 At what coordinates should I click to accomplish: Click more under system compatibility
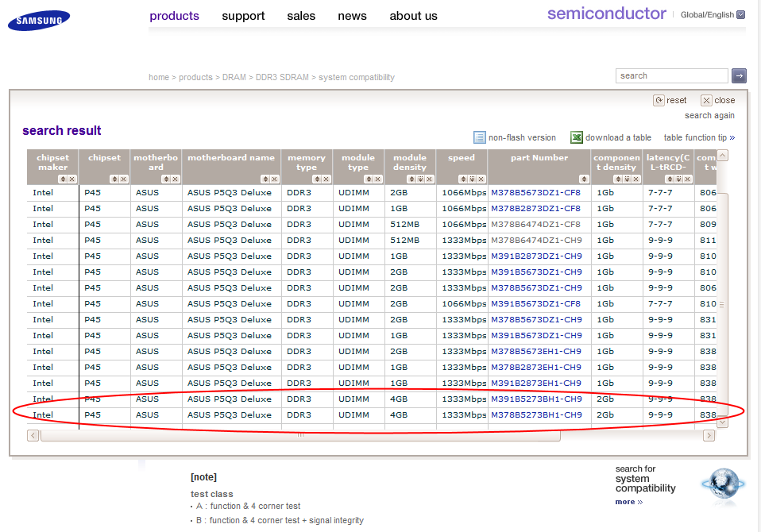pos(629,502)
